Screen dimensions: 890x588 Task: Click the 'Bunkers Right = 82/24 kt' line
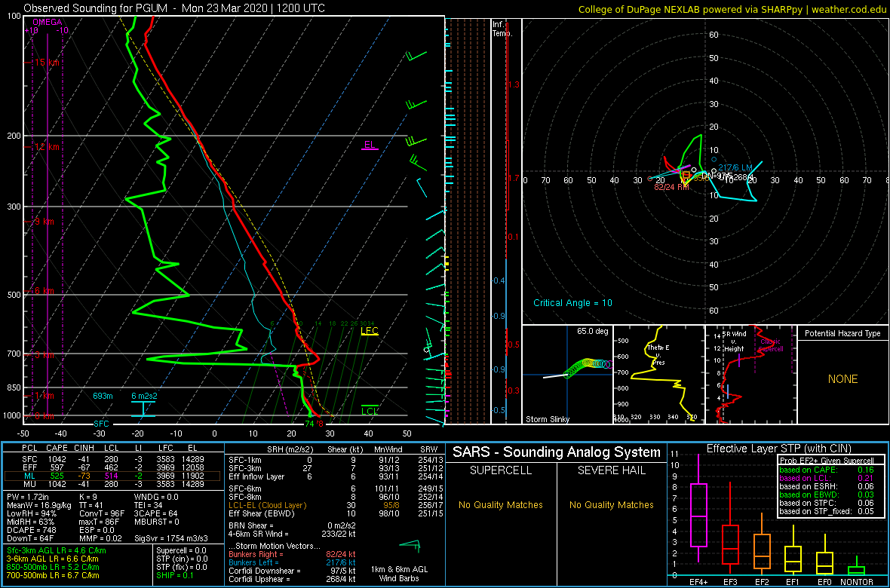click(292, 553)
